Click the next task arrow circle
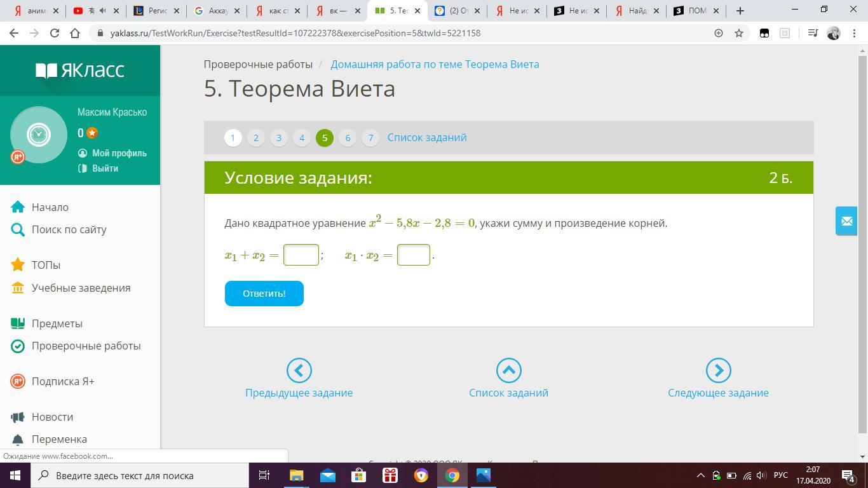Screen dimensions: 868x488 click(x=718, y=370)
